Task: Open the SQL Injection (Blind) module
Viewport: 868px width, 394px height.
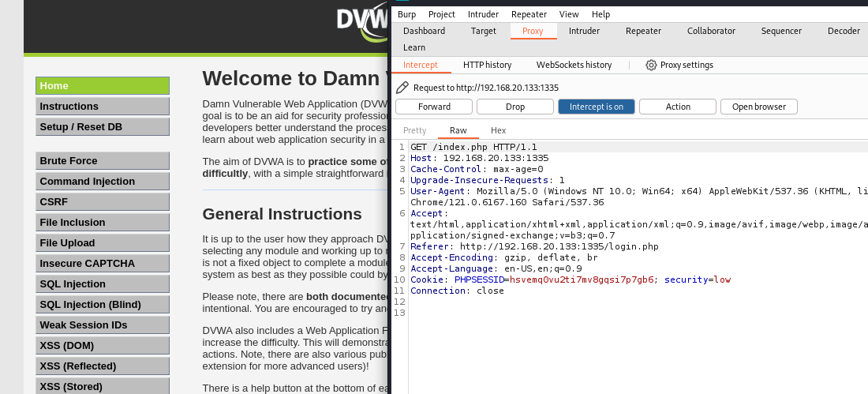Action: [x=103, y=304]
